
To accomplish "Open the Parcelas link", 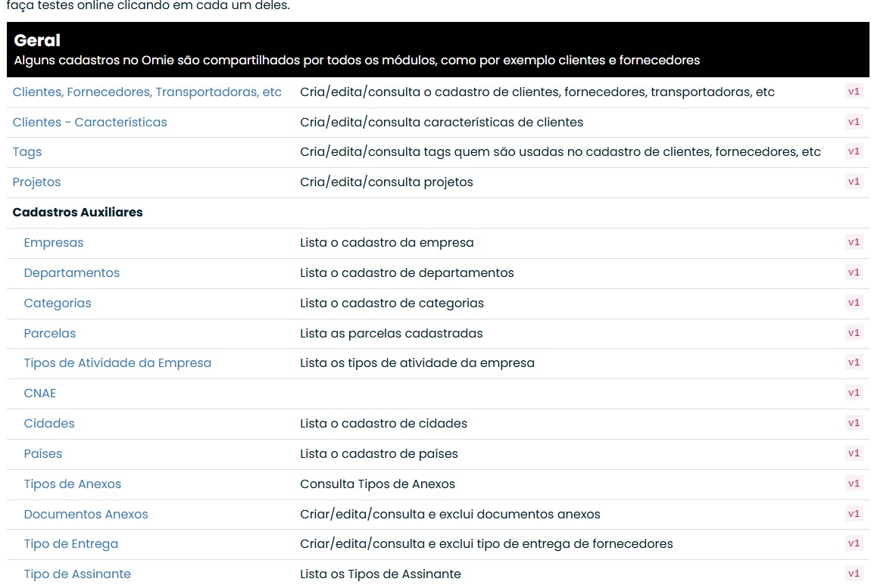I will [50, 334].
